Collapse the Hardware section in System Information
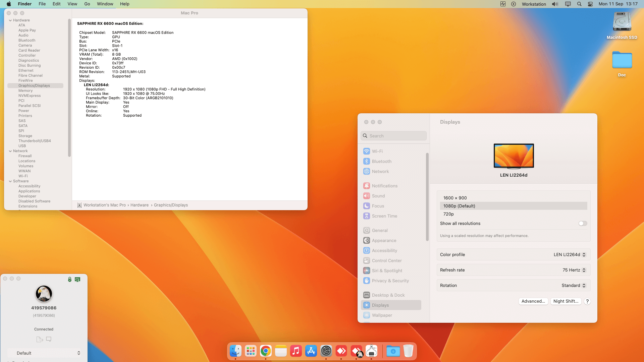 coord(10,20)
